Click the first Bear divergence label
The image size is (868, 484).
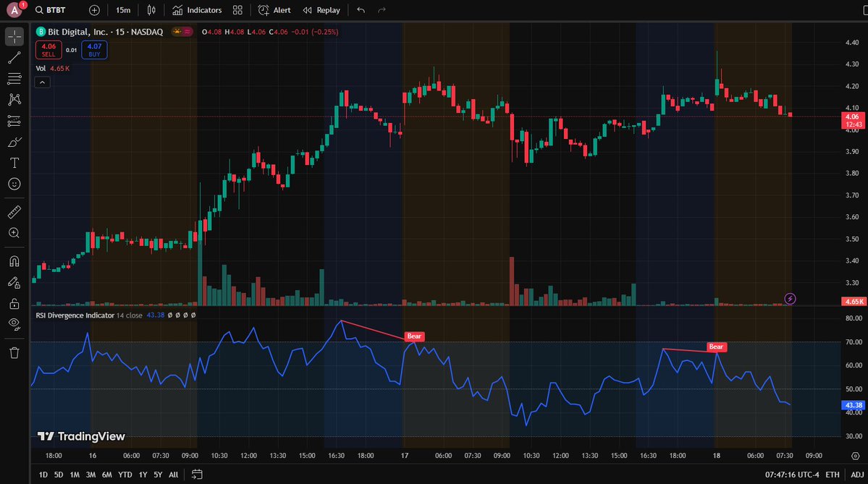414,336
